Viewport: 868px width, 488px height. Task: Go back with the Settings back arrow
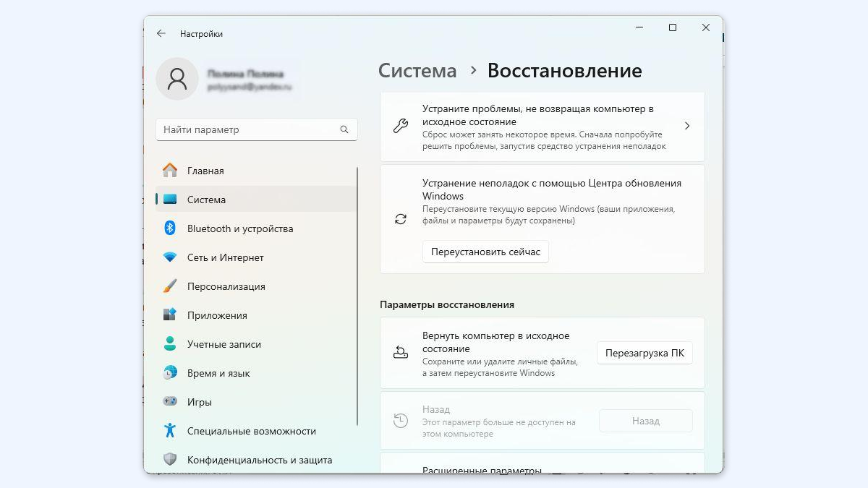161,34
